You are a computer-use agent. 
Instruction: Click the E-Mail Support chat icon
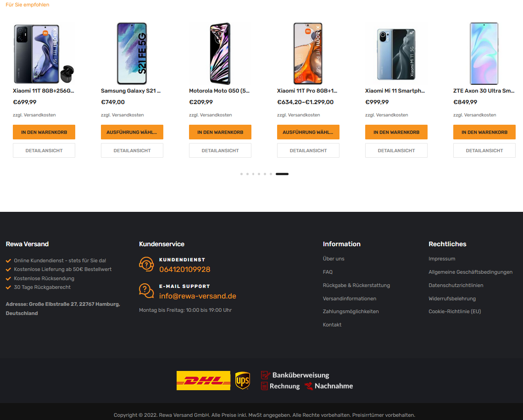(146, 291)
